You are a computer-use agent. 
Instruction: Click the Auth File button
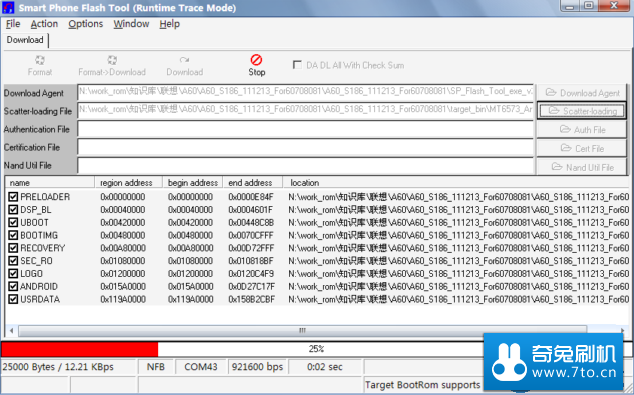tap(582, 130)
